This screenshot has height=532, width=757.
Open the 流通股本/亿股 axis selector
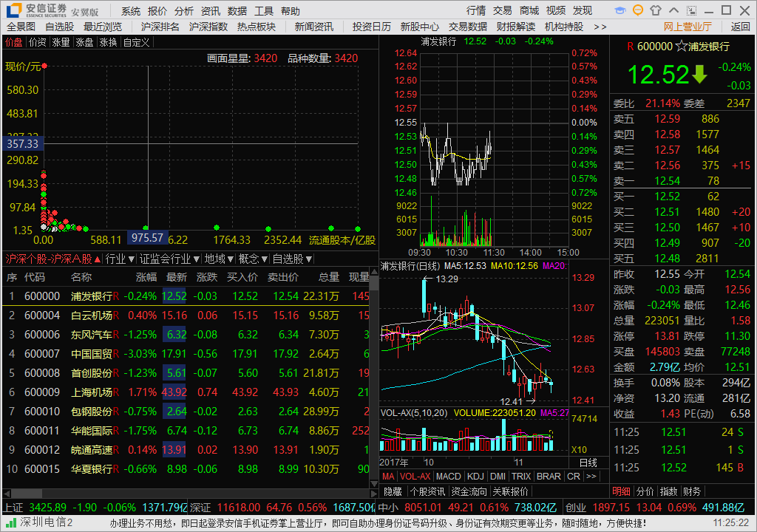pos(342,240)
